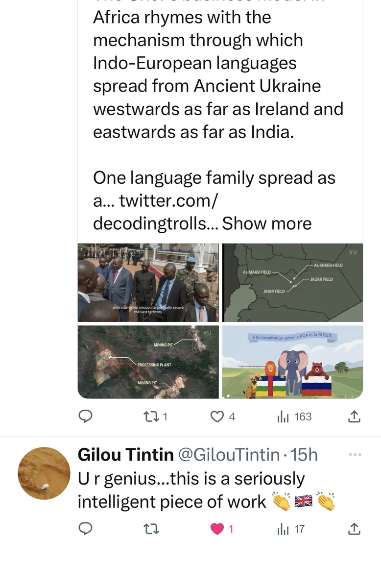This screenshot has height=588, width=381.
Task: Open the Al-Shaer field map image
Action: point(292,283)
